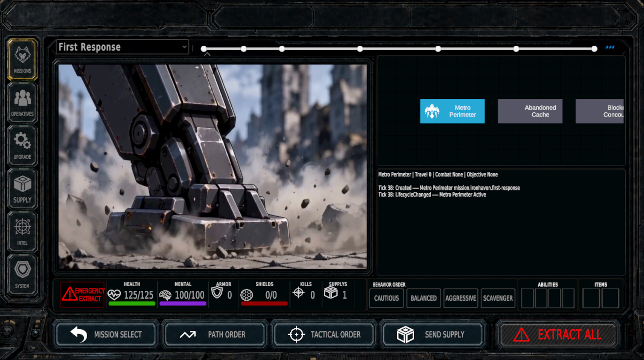
Task: Click the purple Mental bar
Action: 183,303
